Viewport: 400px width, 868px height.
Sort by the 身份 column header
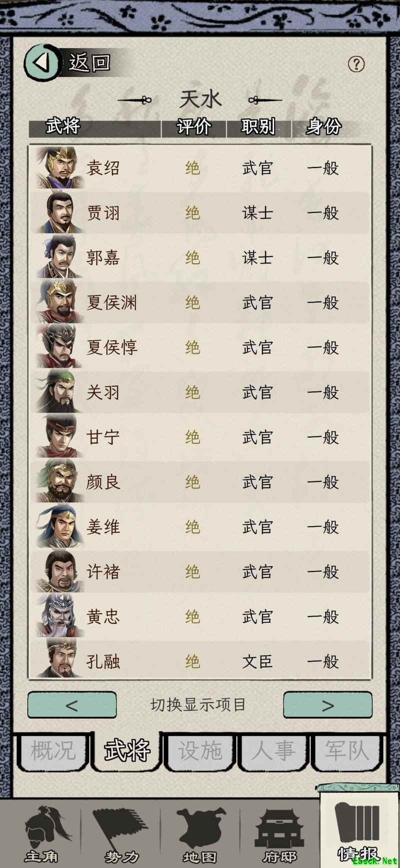[x=323, y=126]
